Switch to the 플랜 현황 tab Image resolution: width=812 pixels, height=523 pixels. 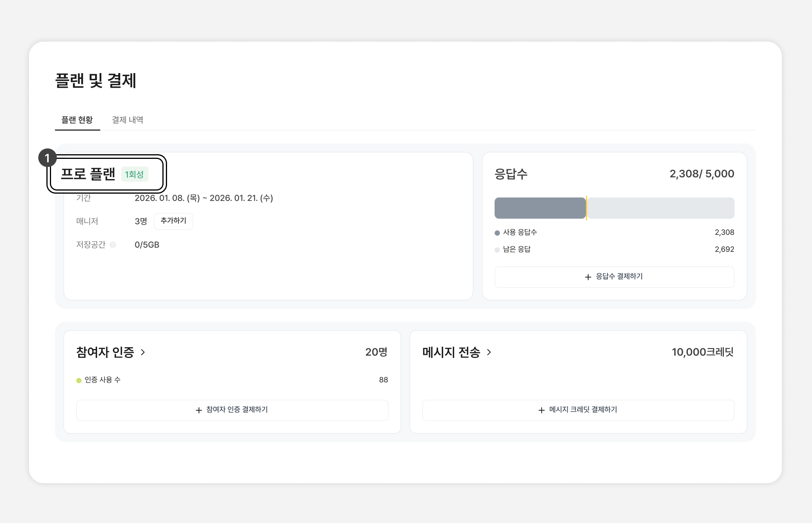click(77, 120)
